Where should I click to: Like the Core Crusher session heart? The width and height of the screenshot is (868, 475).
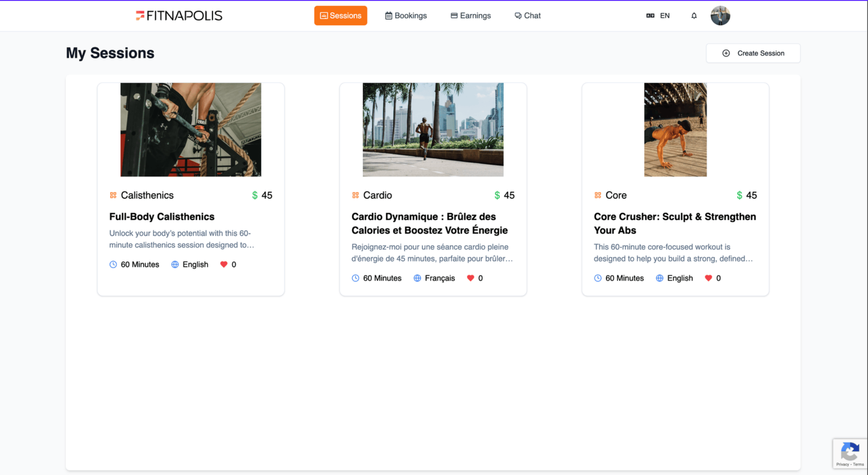point(708,278)
